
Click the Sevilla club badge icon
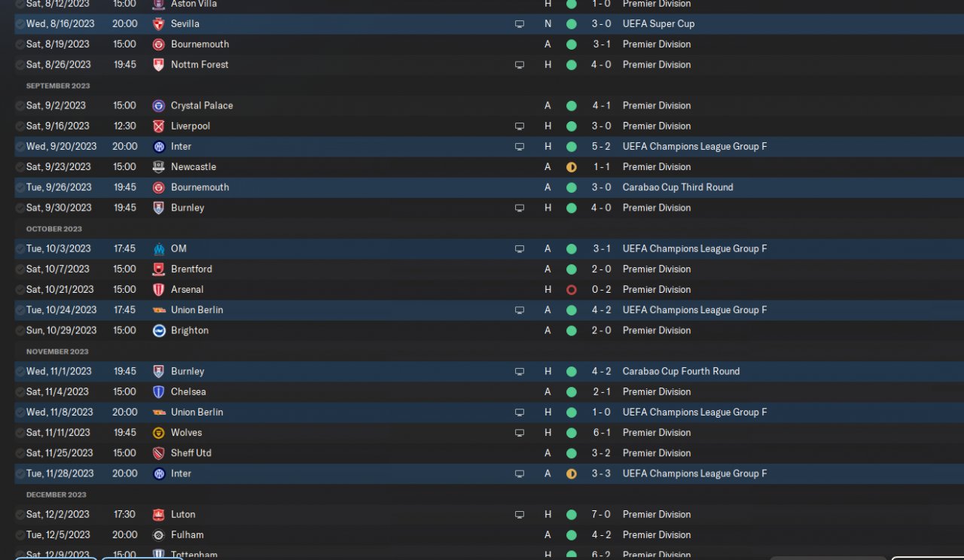pos(158,24)
